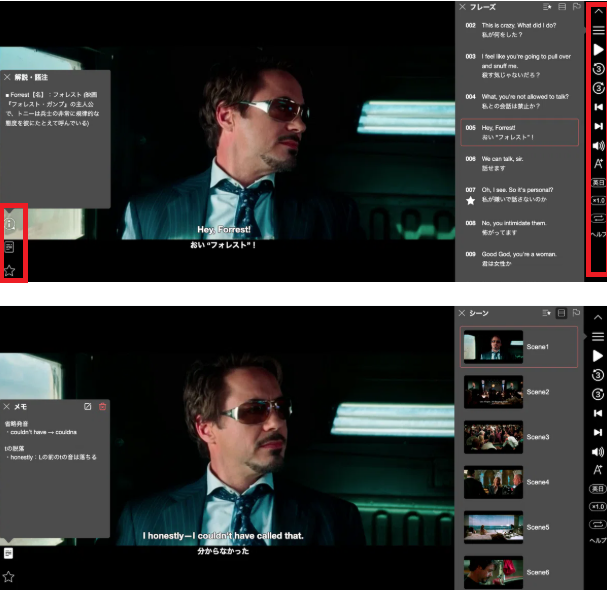Toggle repeat loop in シーン panel screen
607x590 pixels.
coord(597,525)
